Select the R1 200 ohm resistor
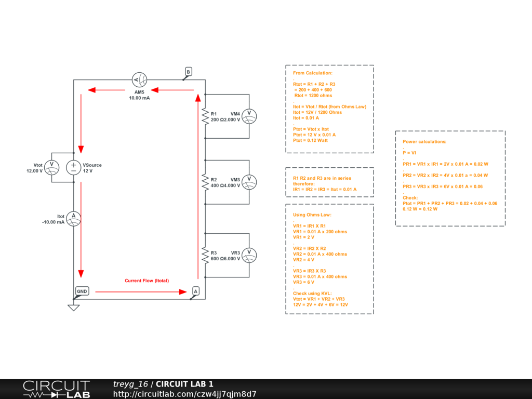This screenshot has width=532, height=399. (206, 116)
